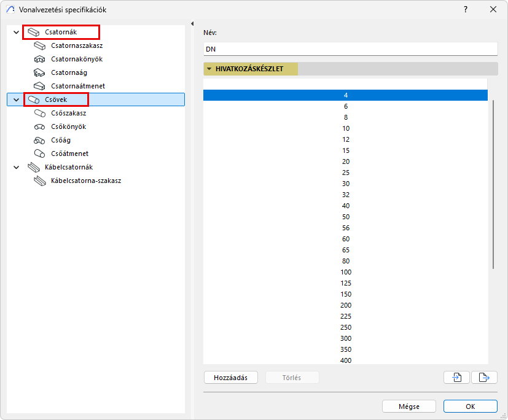Click the reference list vertical scrollbar
This screenshot has height=420, width=508.
coord(493,185)
